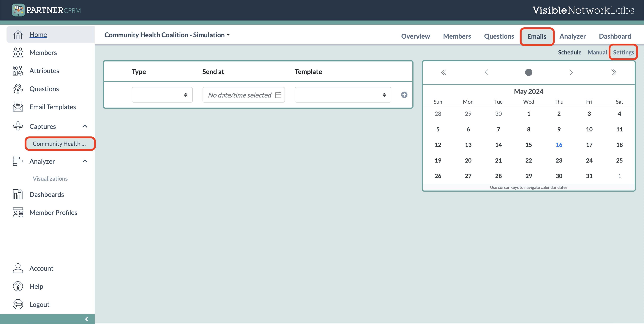This screenshot has height=324, width=644.
Task: Click the Questions question-mark icon
Action: tap(18, 89)
